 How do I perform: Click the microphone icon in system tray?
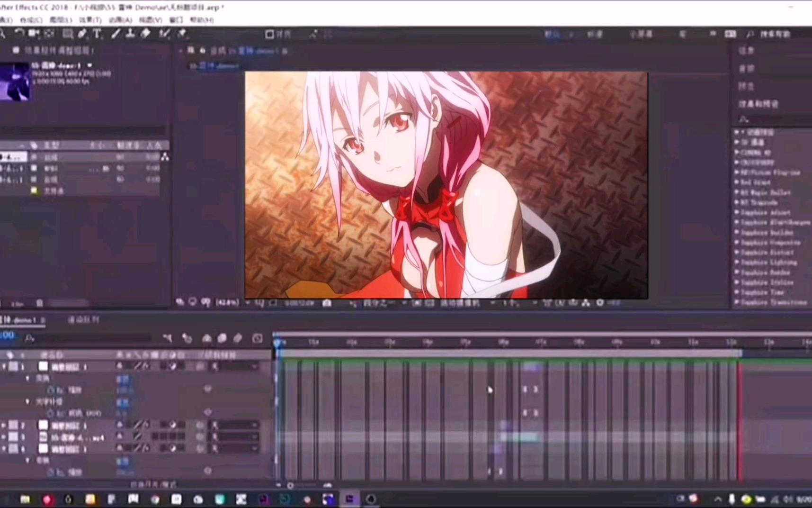(732, 499)
